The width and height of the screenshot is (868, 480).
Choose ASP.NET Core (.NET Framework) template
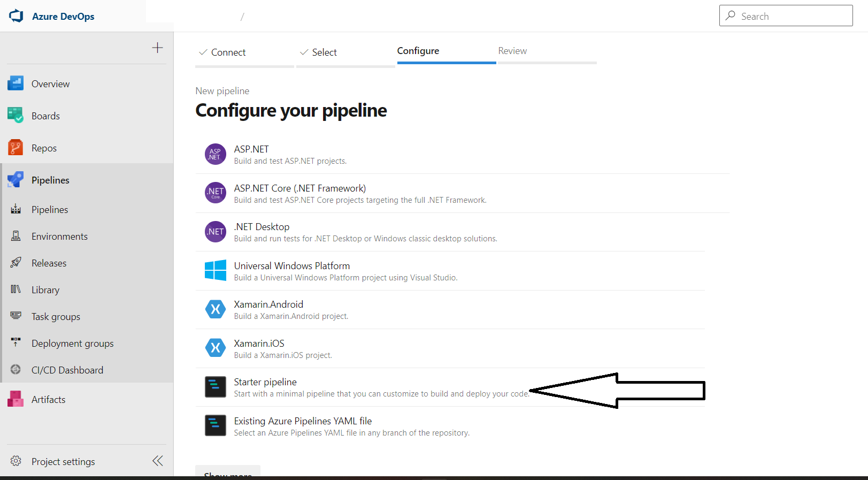tap(300, 188)
